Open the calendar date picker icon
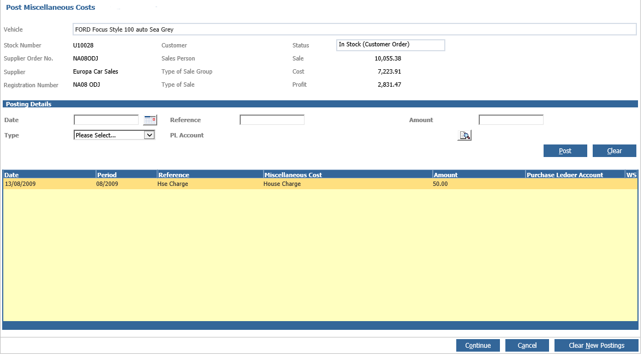 (150, 120)
